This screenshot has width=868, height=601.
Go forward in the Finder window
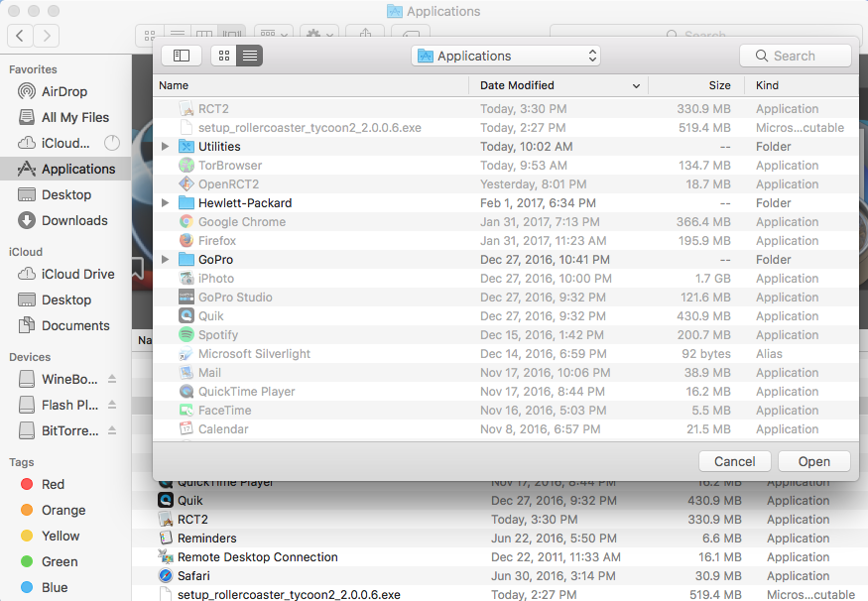pyautogui.click(x=47, y=36)
